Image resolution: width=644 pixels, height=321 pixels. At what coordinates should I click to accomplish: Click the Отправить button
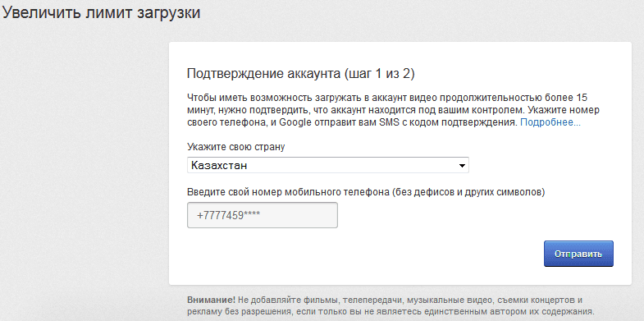[578, 254]
